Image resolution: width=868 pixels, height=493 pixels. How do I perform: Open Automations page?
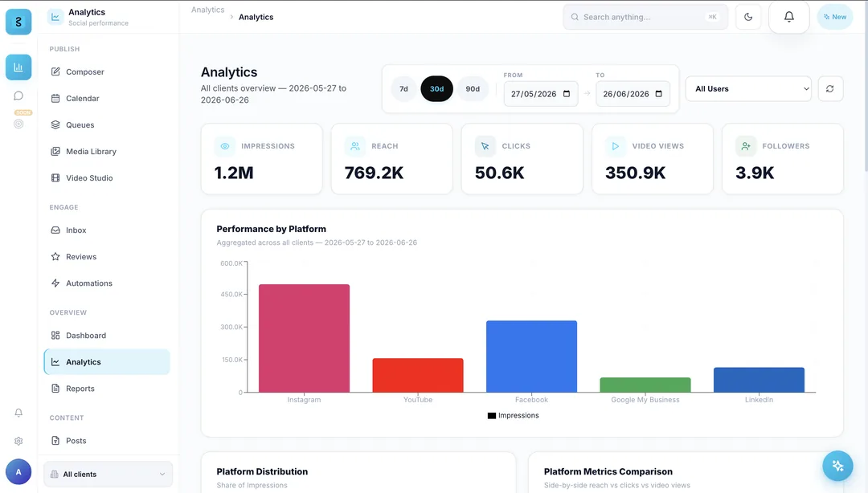click(107, 283)
